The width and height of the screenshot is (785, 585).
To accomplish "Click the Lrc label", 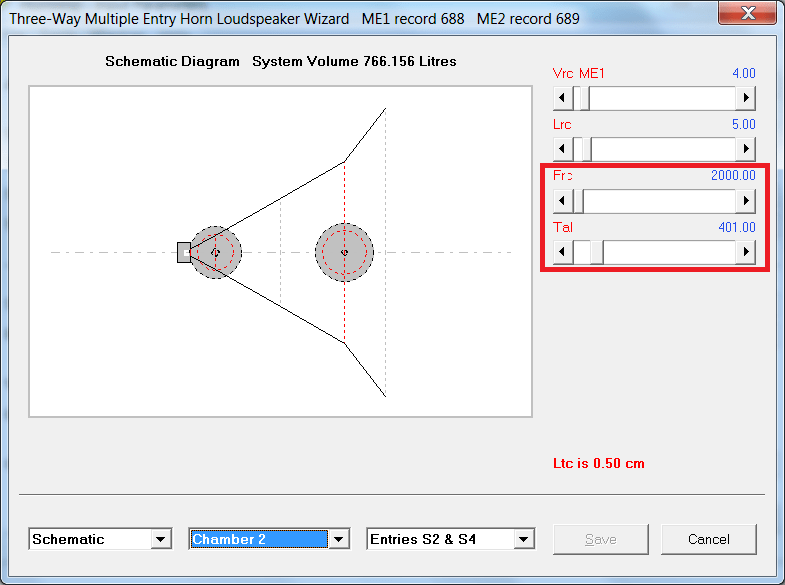I will point(562,124).
